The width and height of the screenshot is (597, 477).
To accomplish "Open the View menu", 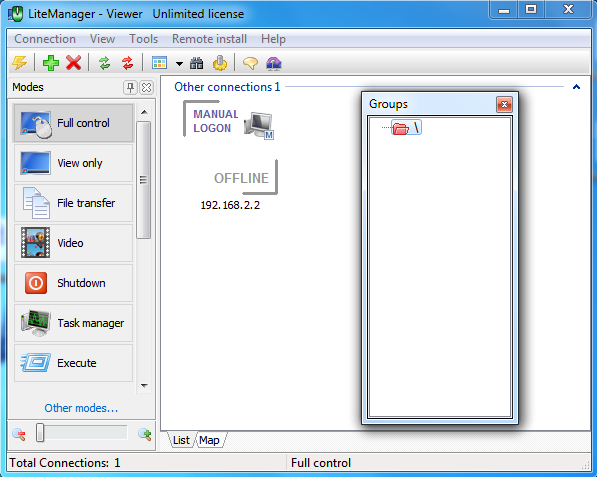I will pyautogui.click(x=102, y=39).
